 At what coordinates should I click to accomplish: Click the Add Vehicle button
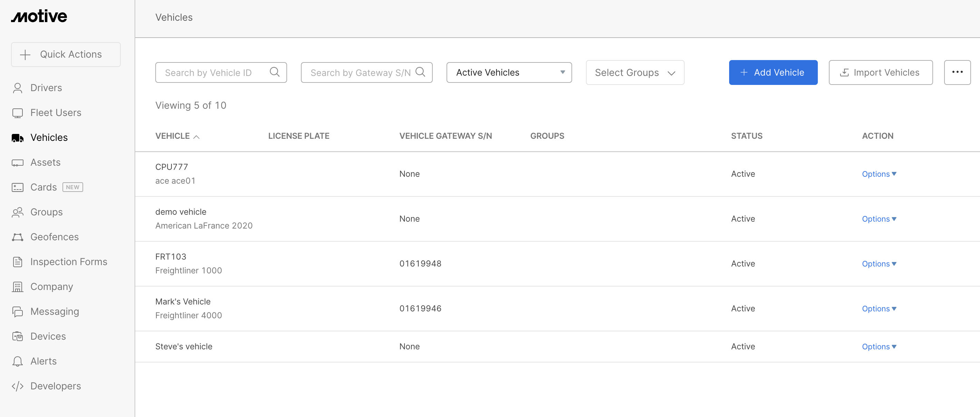pyautogui.click(x=773, y=72)
